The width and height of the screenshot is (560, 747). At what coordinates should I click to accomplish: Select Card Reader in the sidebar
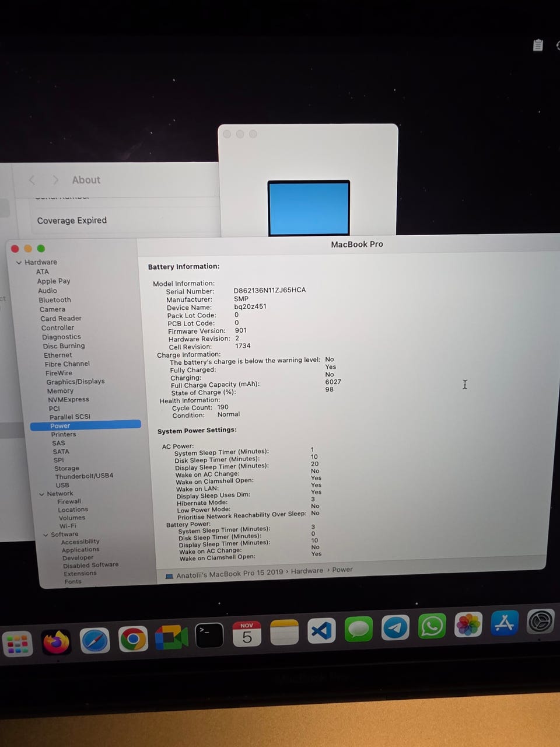click(61, 319)
